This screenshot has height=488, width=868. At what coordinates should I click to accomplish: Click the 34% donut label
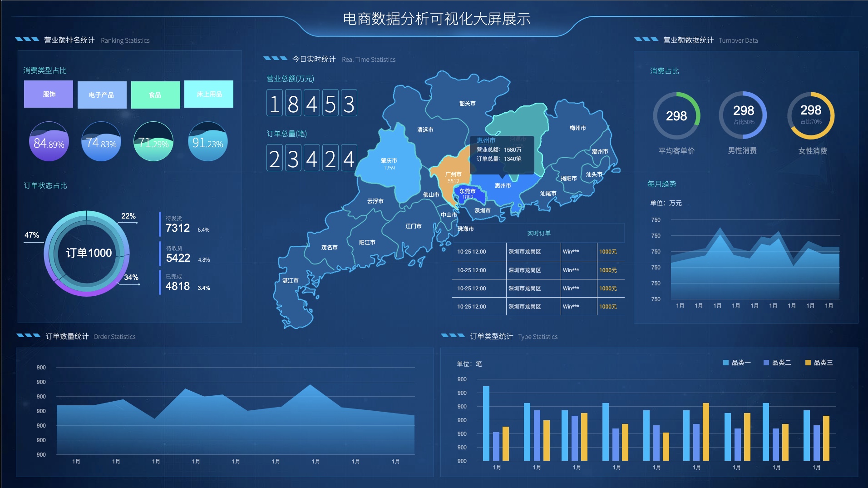(x=131, y=277)
